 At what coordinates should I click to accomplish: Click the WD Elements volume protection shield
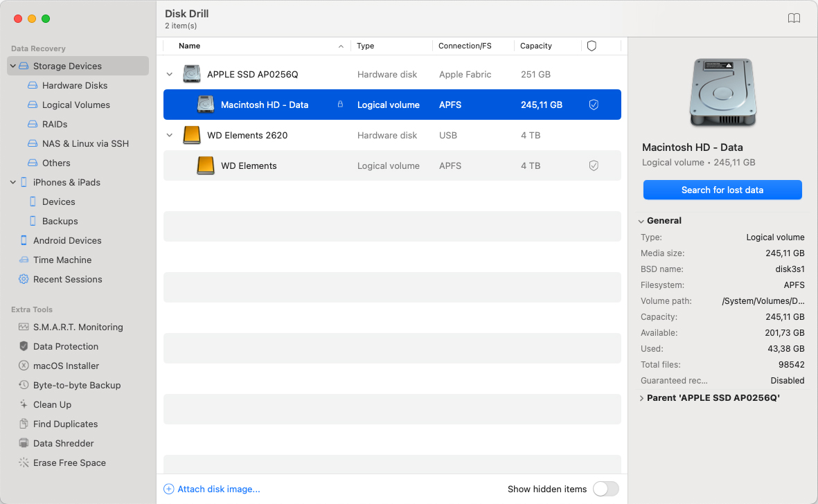[x=594, y=165]
